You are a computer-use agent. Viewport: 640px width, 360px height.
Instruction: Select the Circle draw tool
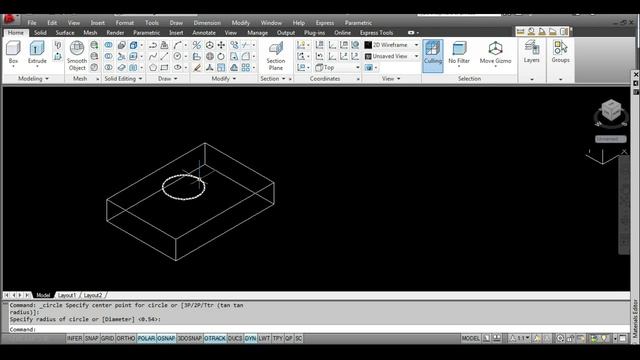tap(178, 56)
